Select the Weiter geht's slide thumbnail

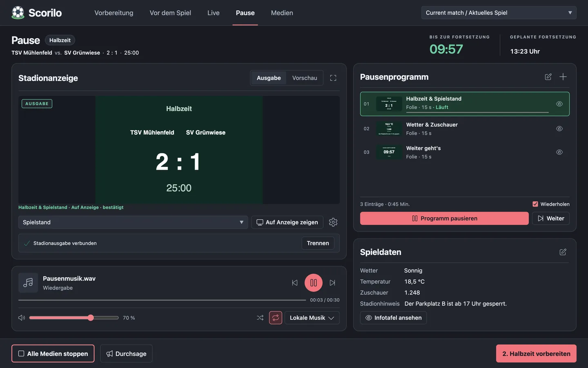point(389,152)
